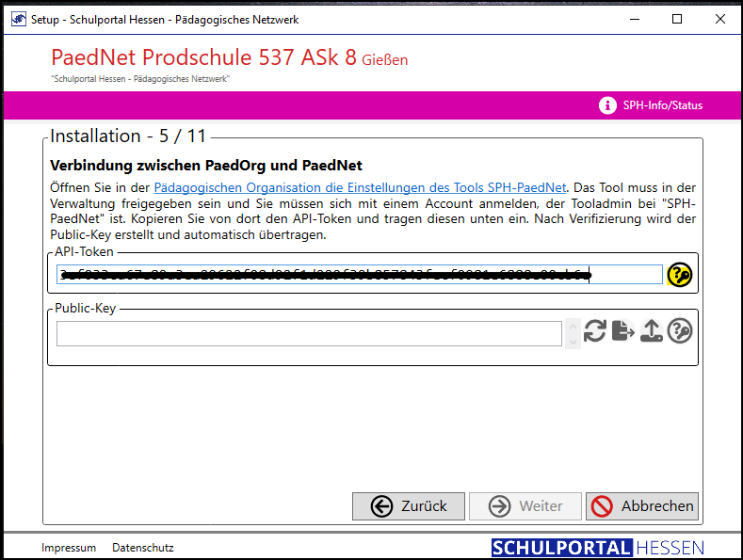Close the setup window
The height and width of the screenshot is (560, 743).
pyautogui.click(x=719, y=19)
